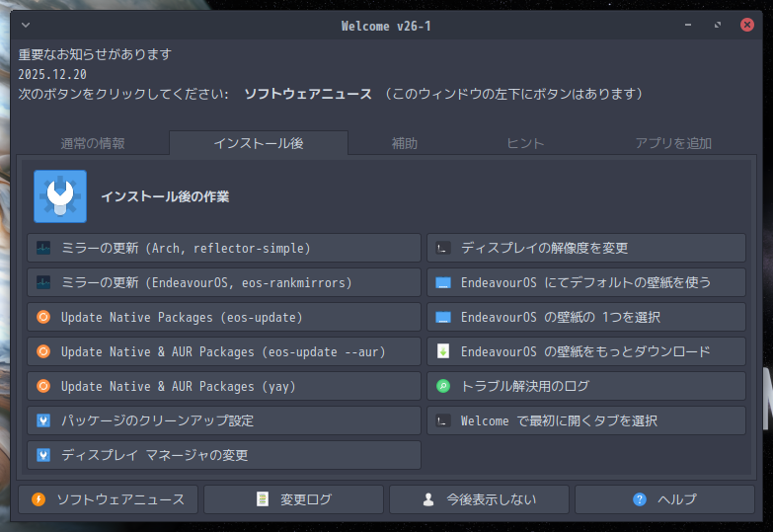Screen dimensions: 773x532
Task: Apply EndeavourOS にてデフォルトの壁紙を使う
Action: coord(586,282)
